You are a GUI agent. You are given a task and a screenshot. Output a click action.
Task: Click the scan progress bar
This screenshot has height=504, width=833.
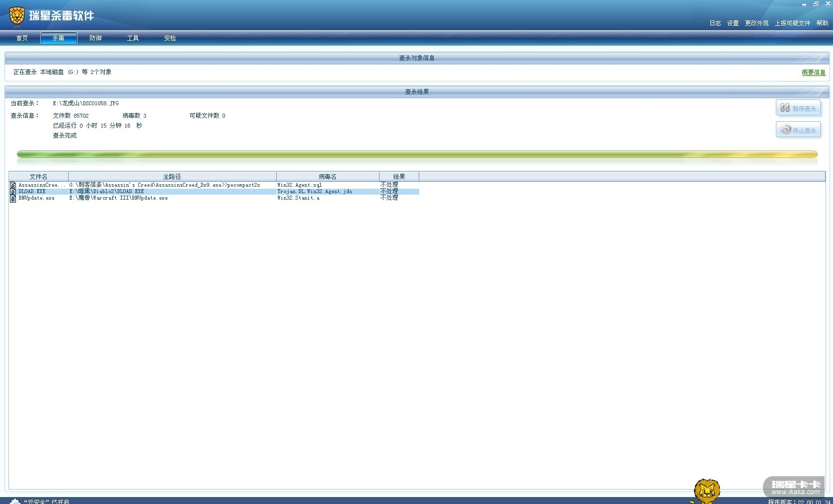pyautogui.click(x=417, y=155)
